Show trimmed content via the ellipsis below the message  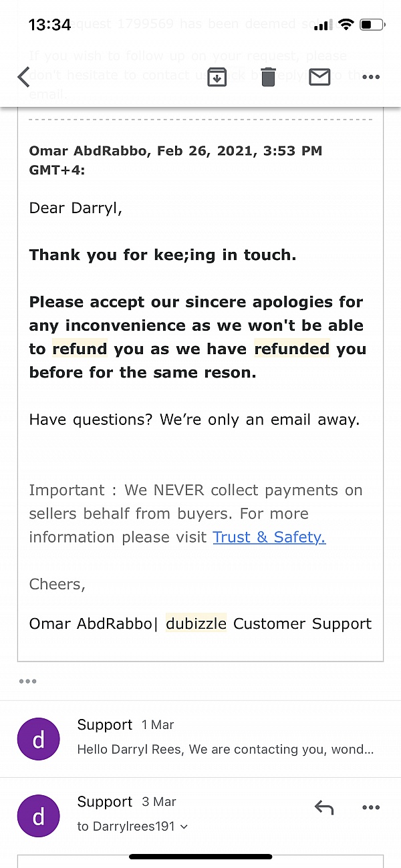coord(28,681)
